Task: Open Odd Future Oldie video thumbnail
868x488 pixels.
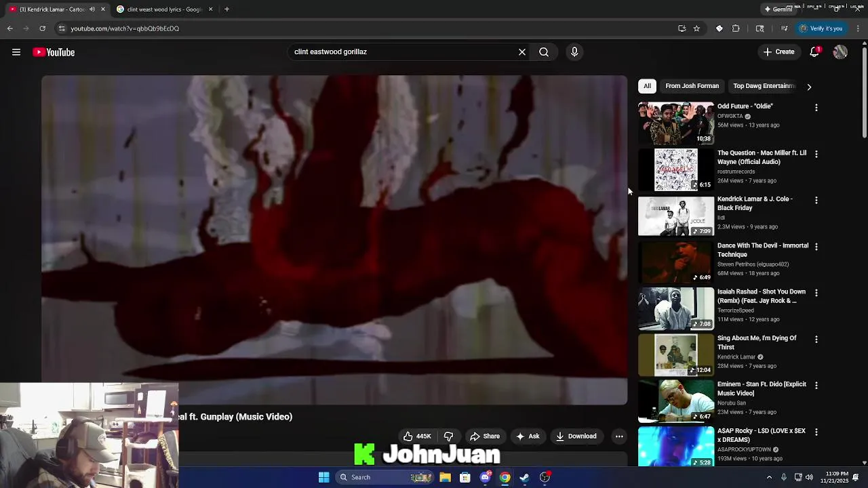Action: [x=676, y=123]
